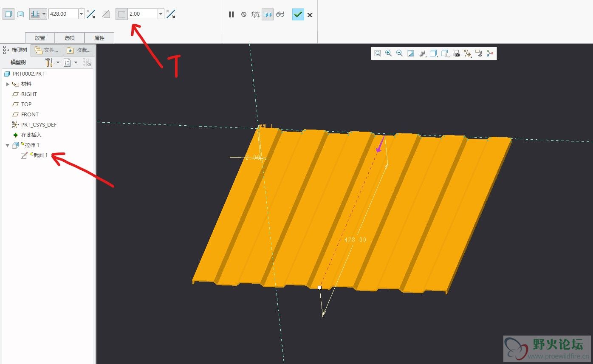The image size is (593, 364).
Task: Open the rendering options icon
Action: coord(422,54)
